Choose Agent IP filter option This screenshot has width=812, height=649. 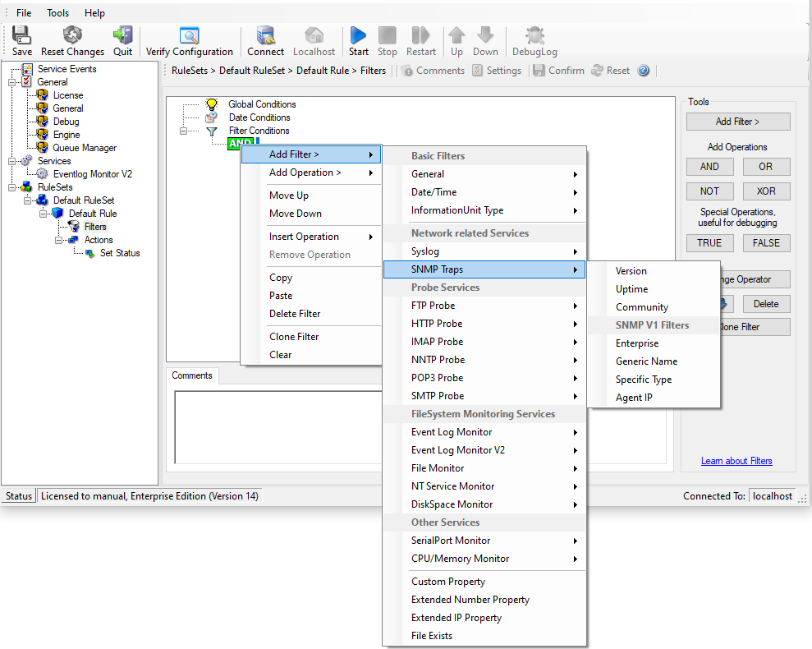[634, 398]
